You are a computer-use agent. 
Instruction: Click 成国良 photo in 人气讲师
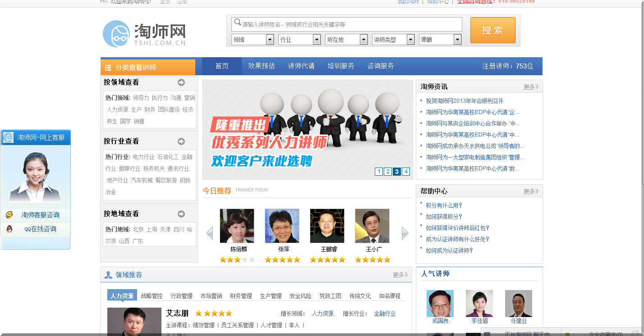pos(440,304)
